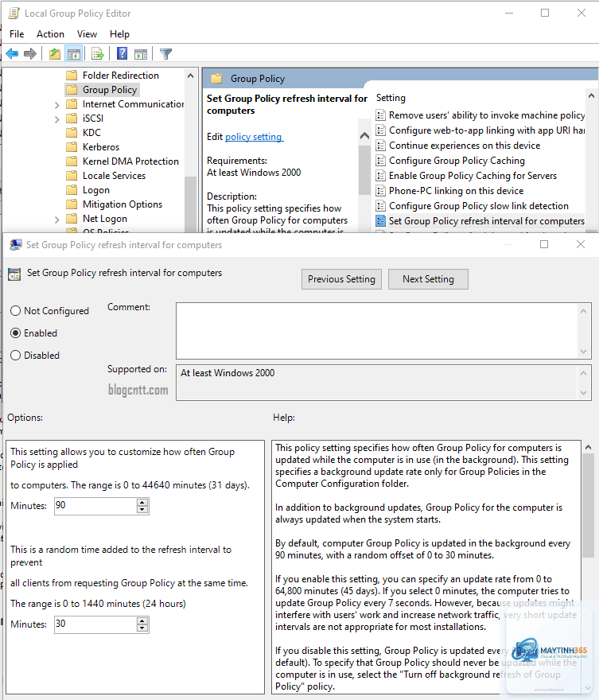Click the Help pane scroll up arrow
Screen dimensions: 599x700
click(588, 447)
